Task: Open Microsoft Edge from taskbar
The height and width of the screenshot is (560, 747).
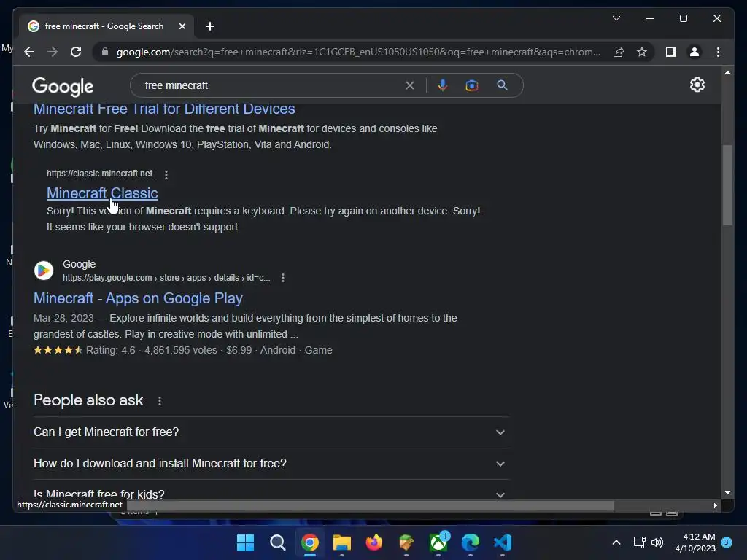Action: coord(471,542)
